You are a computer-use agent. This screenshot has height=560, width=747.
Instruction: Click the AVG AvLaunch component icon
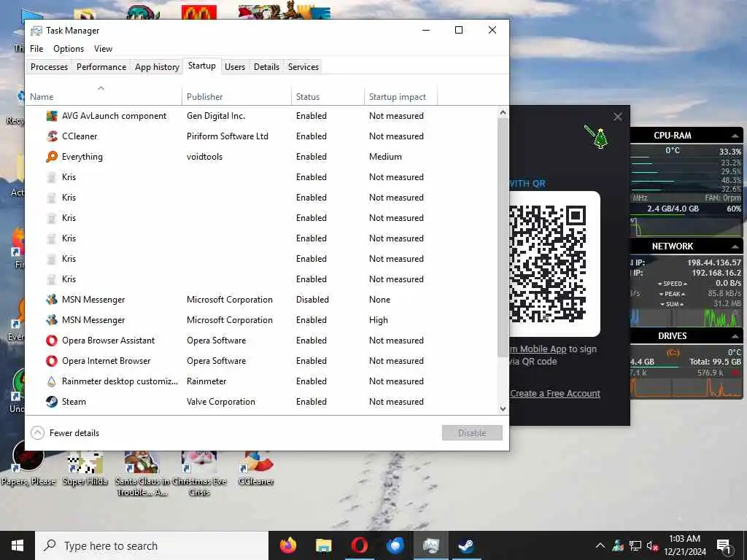tap(52, 116)
